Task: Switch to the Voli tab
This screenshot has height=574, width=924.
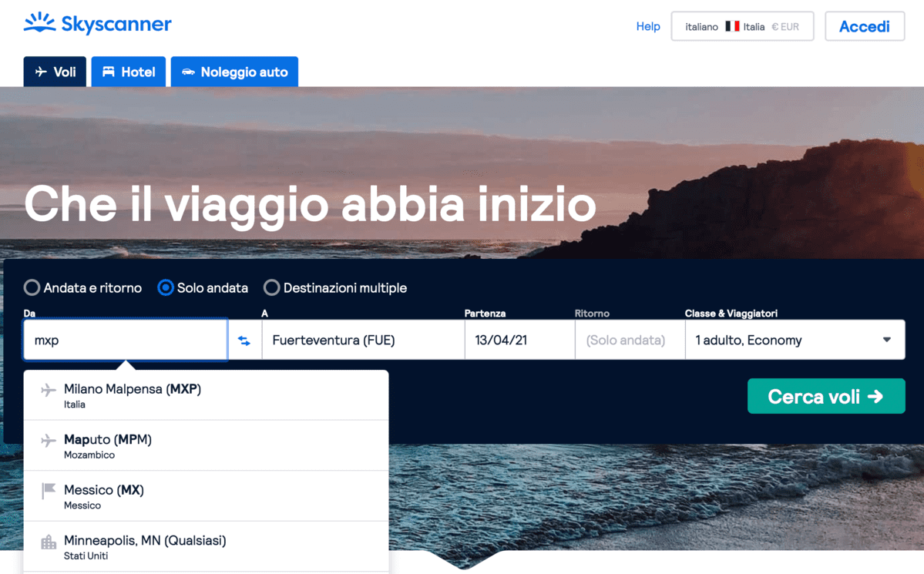Action: click(x=55, y=72)
